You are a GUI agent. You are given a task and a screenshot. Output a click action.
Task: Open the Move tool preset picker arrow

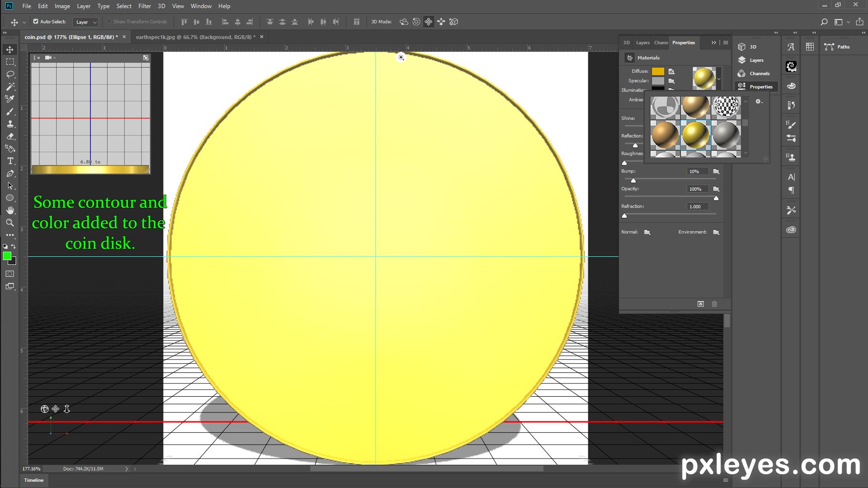click(x=24, y=22)
